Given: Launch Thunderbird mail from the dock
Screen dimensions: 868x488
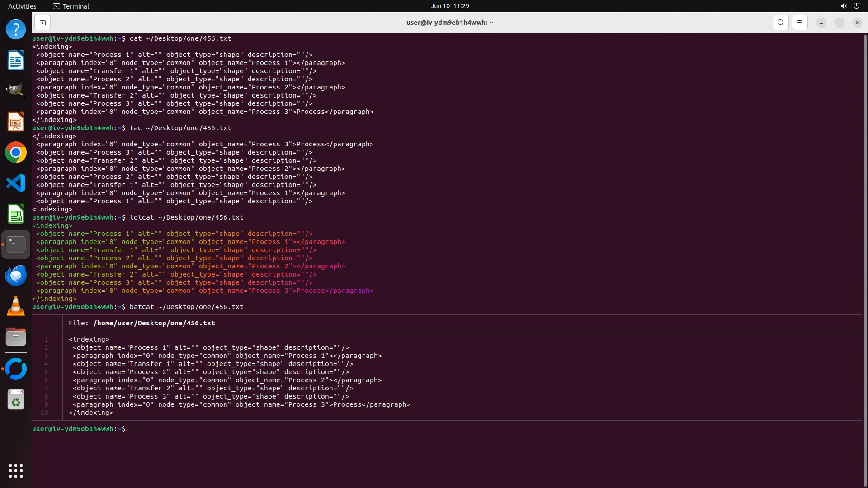Looking at the screenshot, I should coord(16,276).
